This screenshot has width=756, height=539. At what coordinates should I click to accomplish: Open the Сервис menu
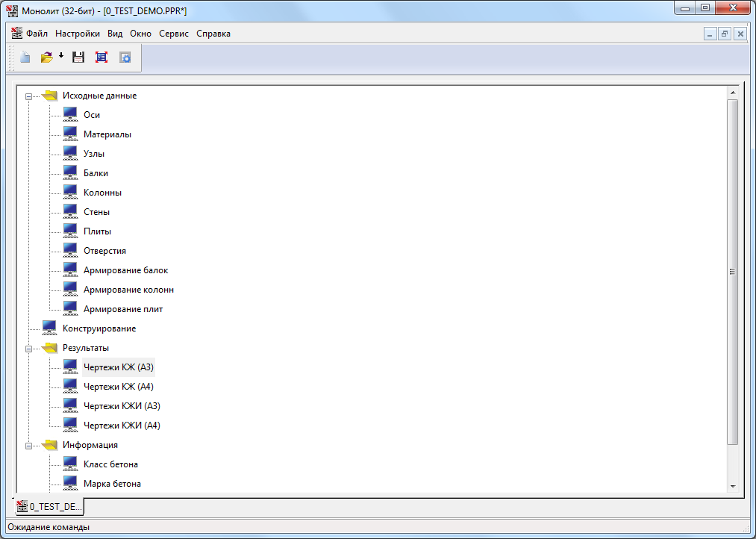[173, 34]
